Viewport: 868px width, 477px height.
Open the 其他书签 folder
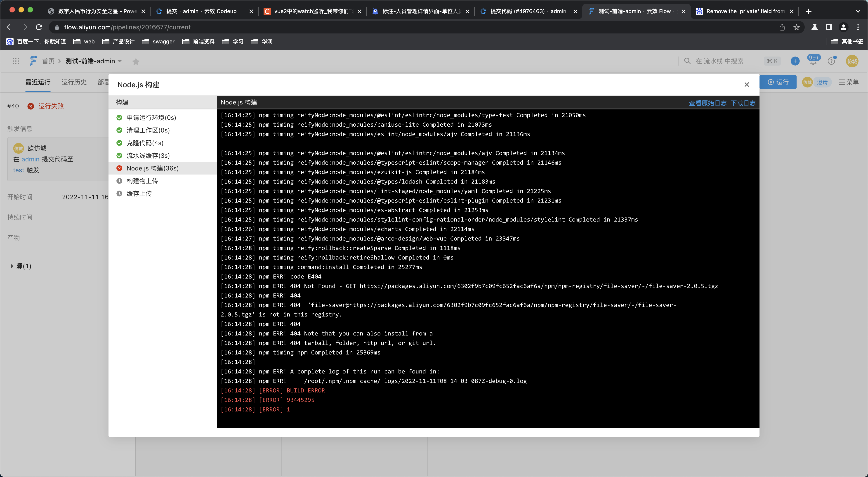coord(847,41)
